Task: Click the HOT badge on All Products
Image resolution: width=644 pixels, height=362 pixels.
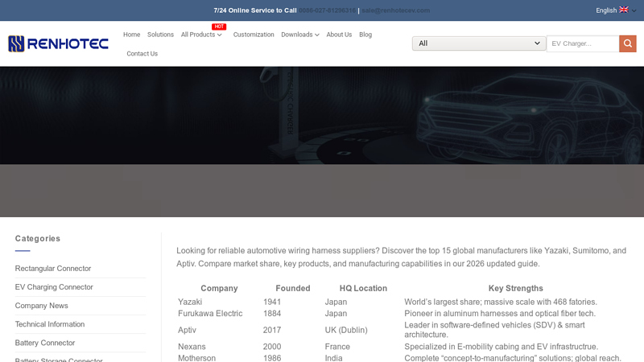Action: 219,27
